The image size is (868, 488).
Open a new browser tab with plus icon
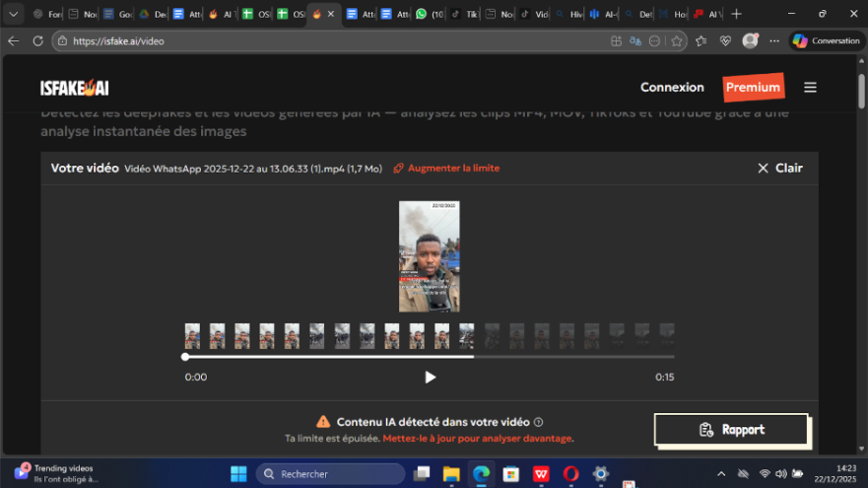pos(736,14)
